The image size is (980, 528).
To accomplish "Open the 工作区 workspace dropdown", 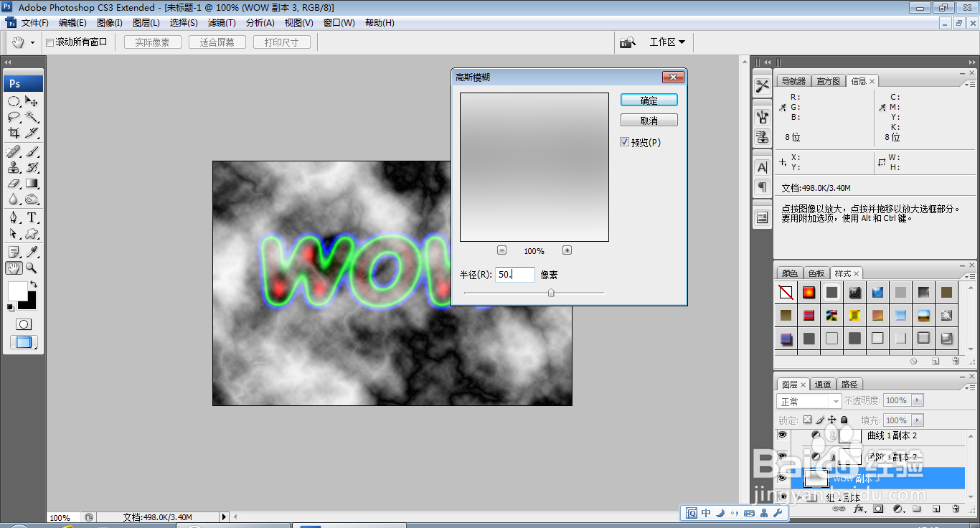I will point(667,42).
